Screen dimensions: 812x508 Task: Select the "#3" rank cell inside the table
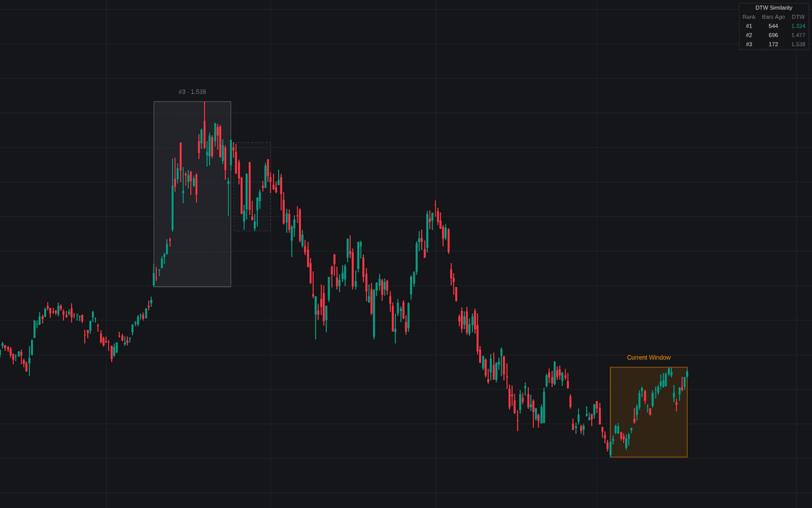[749, 44]
